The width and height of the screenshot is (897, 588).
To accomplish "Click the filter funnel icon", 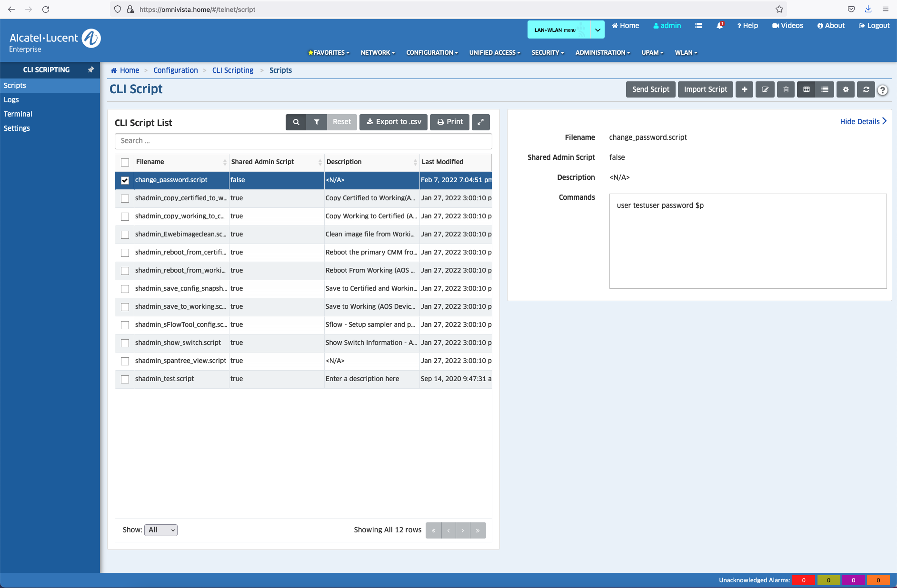I will click(x=317, y=122).
